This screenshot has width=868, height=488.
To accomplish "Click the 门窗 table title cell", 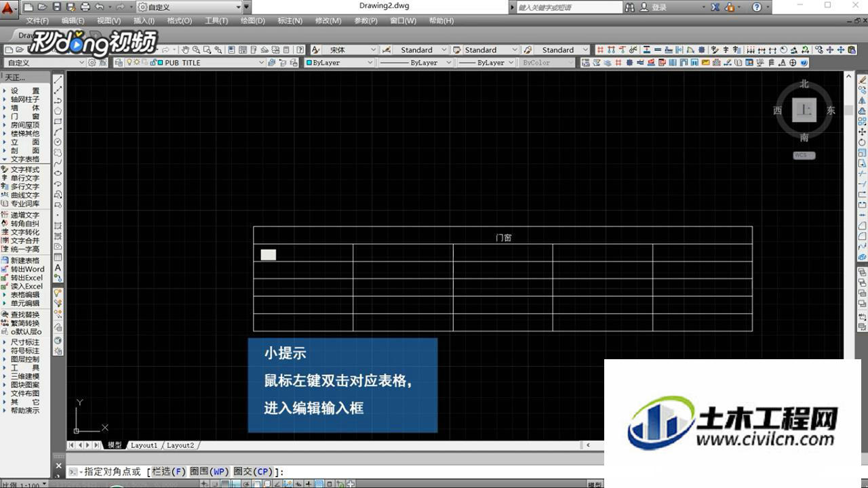I will click(503, 236).
